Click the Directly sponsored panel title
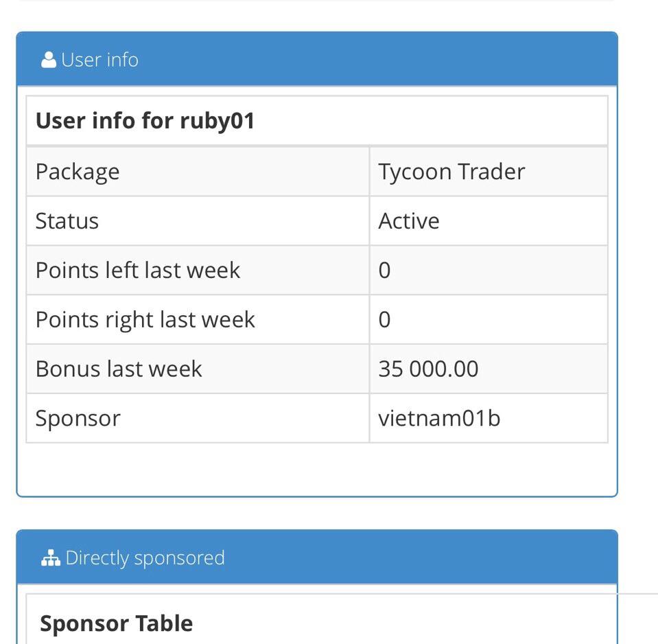Screen dimensions: 658x644 pyautogui.click(x=145, y=558)
